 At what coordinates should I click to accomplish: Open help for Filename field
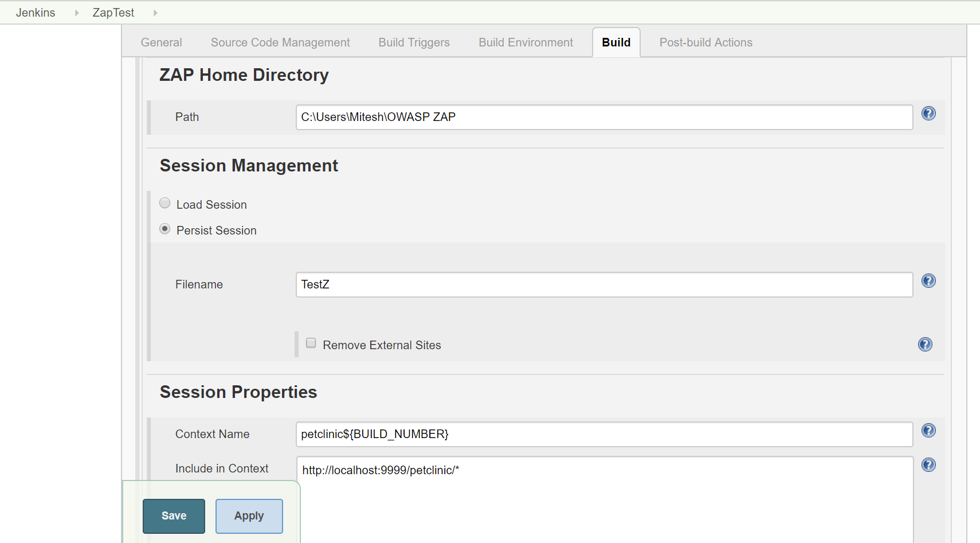coord(928,281)
